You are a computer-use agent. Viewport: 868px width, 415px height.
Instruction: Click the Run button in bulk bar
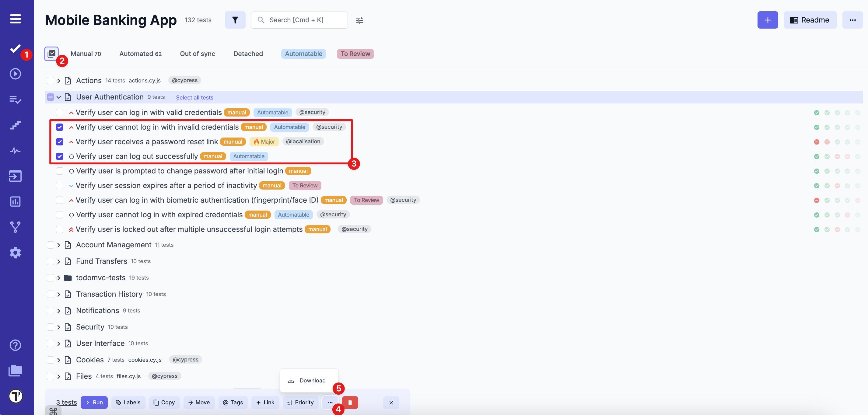[94, 402]
